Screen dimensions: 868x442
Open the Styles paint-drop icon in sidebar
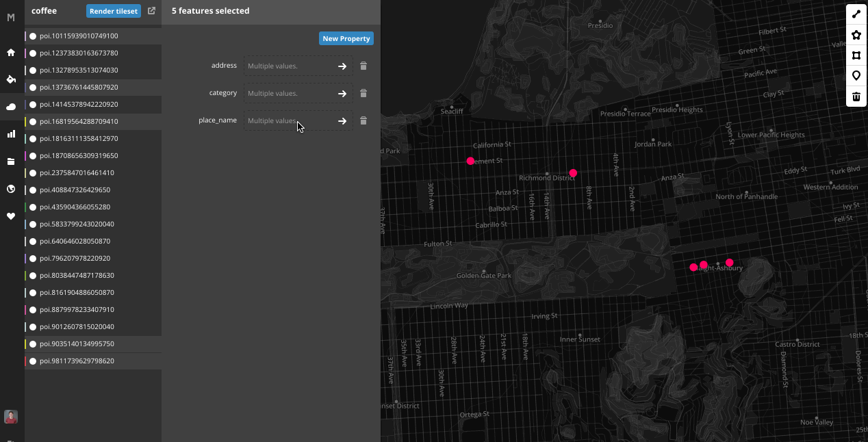[x=11, y=79]
